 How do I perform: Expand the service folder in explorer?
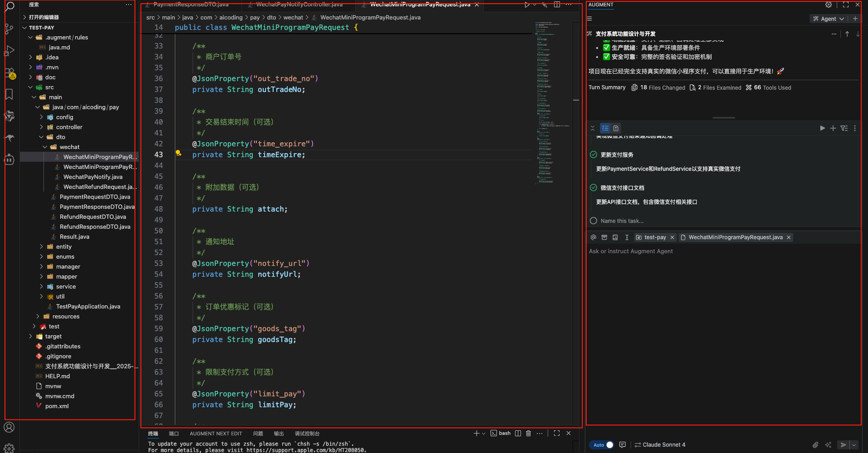point(66,287)
